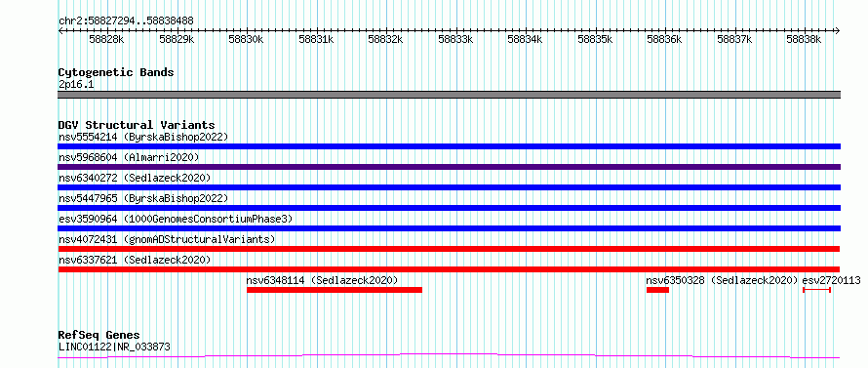
Task: Select the blue bar under nsv6340272
Action: click(x=449, y=187)
